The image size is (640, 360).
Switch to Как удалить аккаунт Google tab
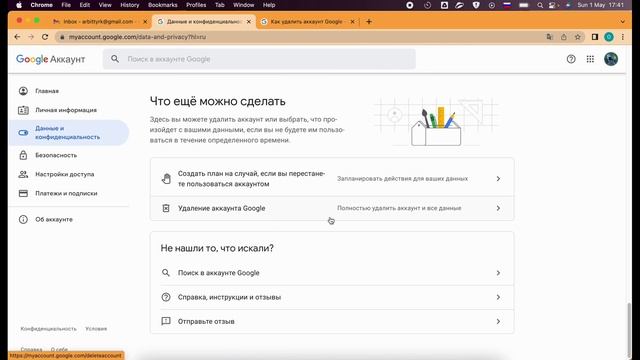(307, 22)
